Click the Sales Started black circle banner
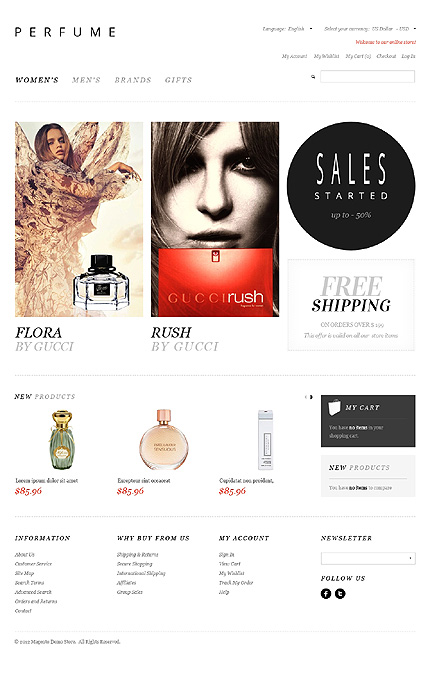Viewport: 430px width, 680px height. coord(351,186)
